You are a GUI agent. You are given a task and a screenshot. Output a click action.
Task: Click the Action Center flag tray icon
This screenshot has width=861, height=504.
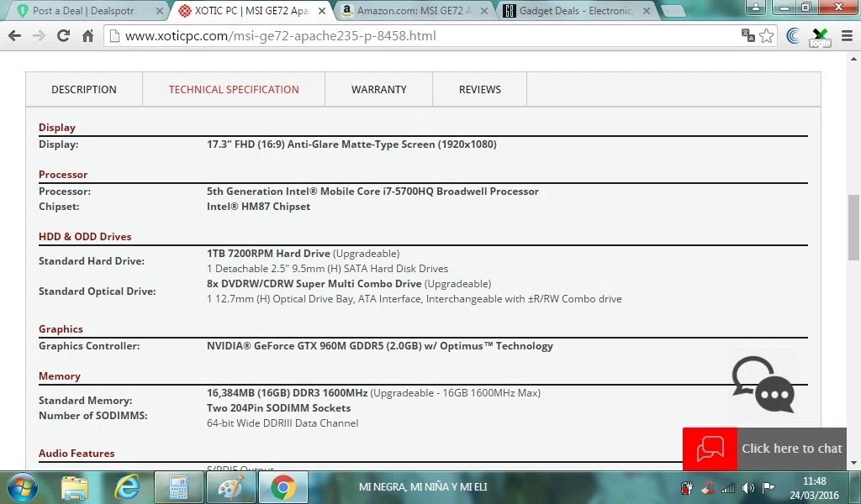point(769,487)
